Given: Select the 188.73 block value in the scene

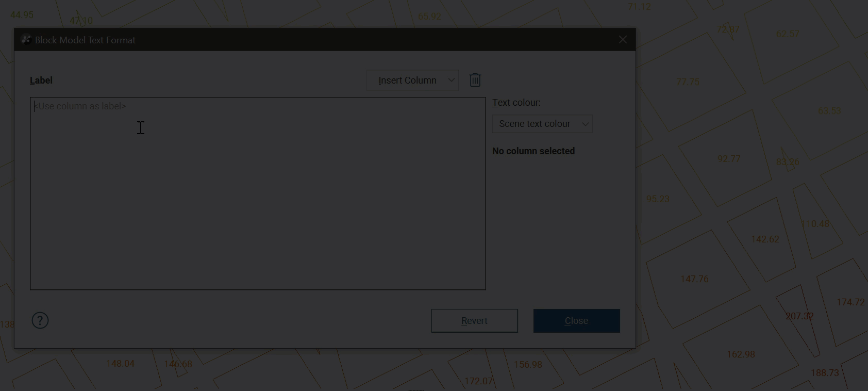Looking at the screenshot, I should tap(825, 373).
